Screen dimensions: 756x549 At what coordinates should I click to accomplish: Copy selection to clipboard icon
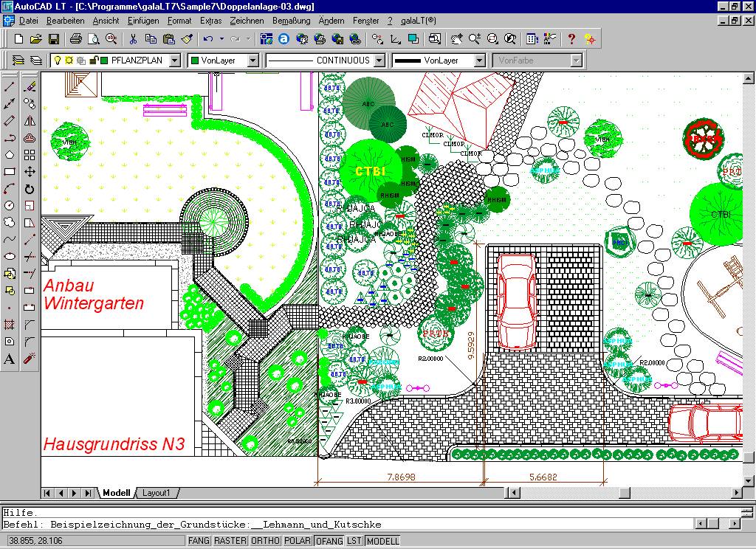coord(151,39)
